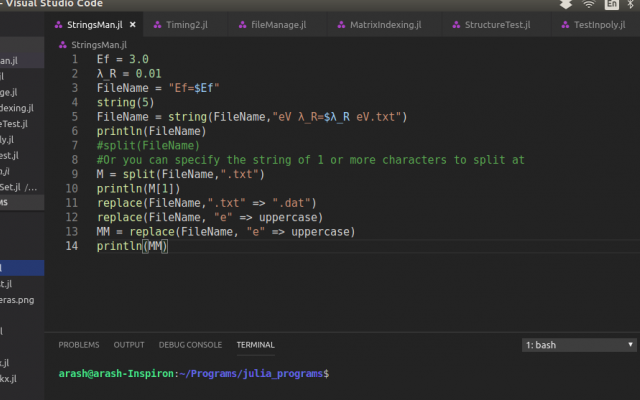
Task: Click the 'eV λ_R=$λ_R eV.txt' string on line 5
Action: point(337,117)
